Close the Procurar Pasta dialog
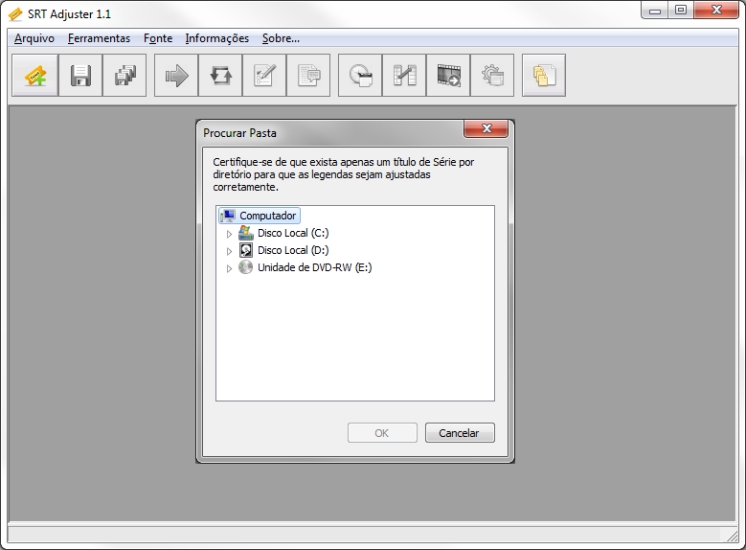The height and width of the screenshot is (550, 746). (486, 128)
